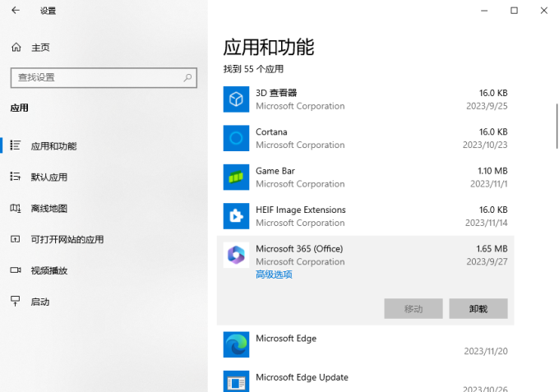Switch to 视频播放 settings

[x=49, y=271]
